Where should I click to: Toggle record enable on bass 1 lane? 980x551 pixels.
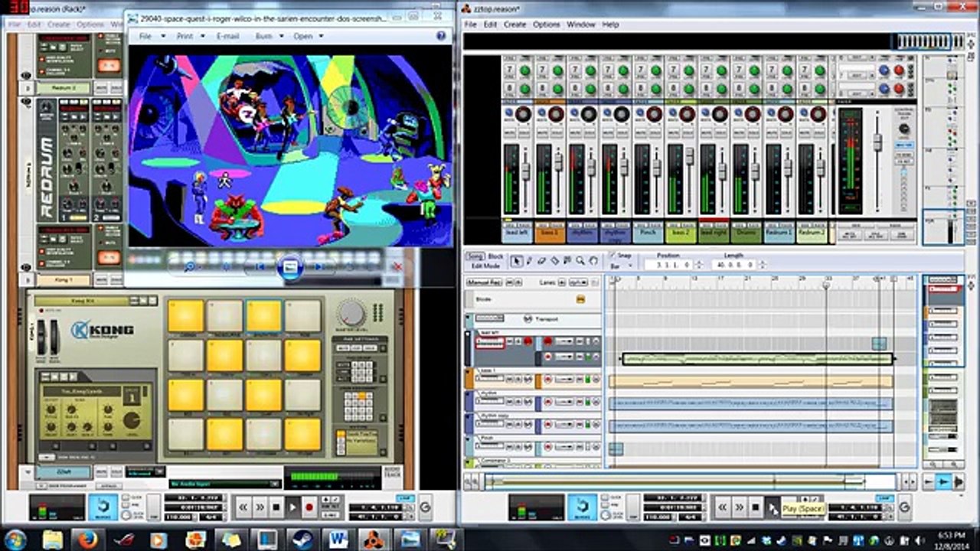pos(547,379)
